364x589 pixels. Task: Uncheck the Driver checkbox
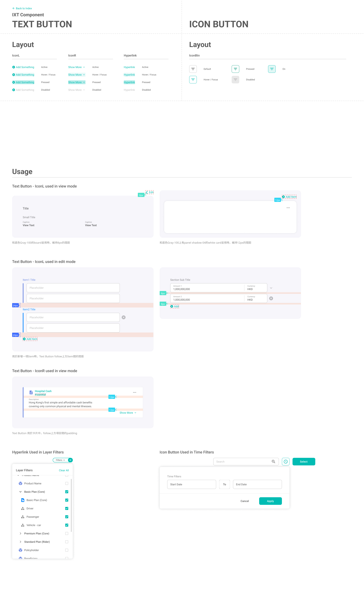pyautogui.click(x=67, y=508)
